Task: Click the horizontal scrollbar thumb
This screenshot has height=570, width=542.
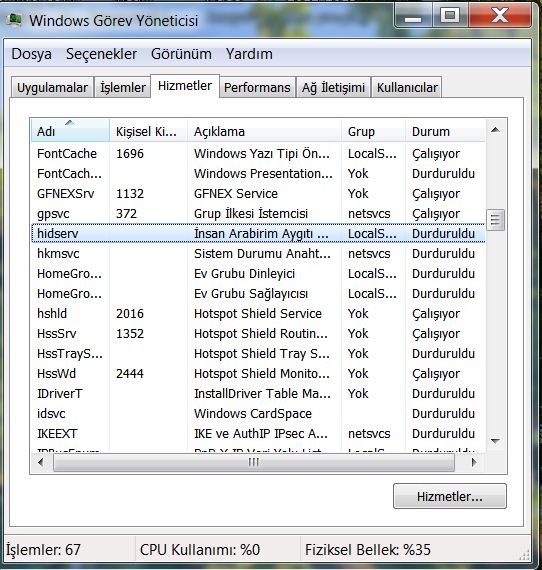Action: (254, 462)
